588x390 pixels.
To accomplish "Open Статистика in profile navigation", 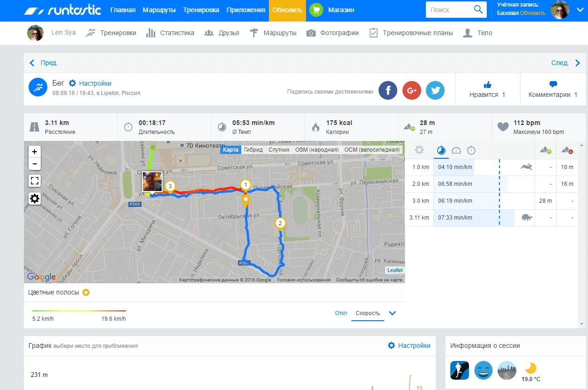I will click(170, 33).
